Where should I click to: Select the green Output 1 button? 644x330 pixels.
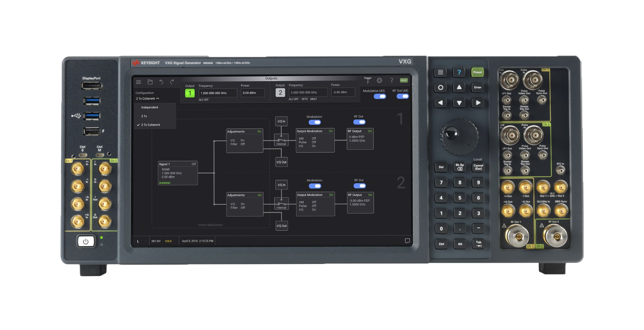[190, 93]
